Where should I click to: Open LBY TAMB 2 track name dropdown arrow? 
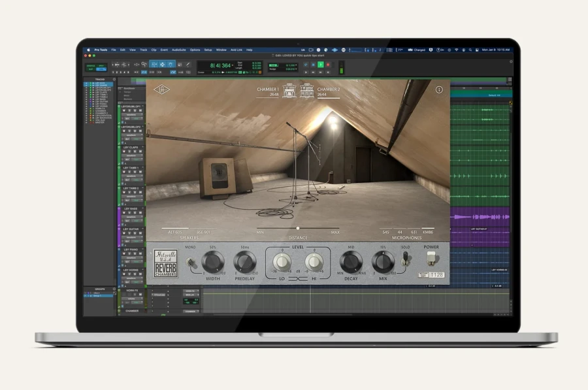(x=142, y=188)
